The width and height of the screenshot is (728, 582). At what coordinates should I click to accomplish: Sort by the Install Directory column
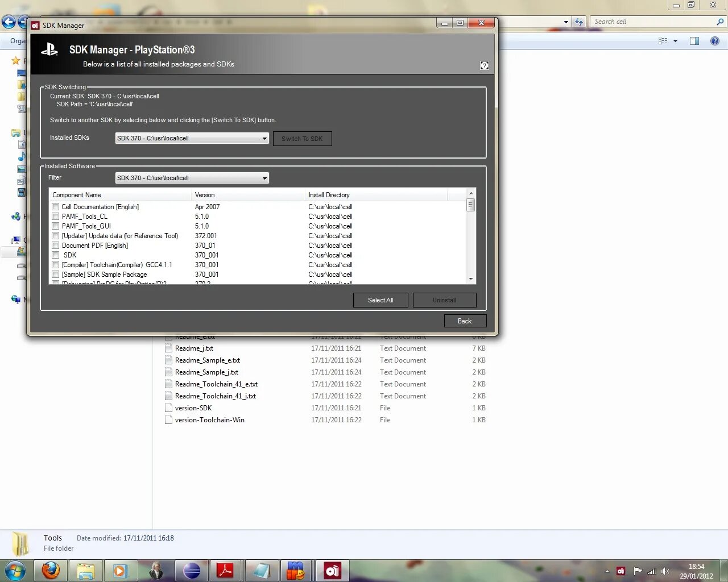376,195
